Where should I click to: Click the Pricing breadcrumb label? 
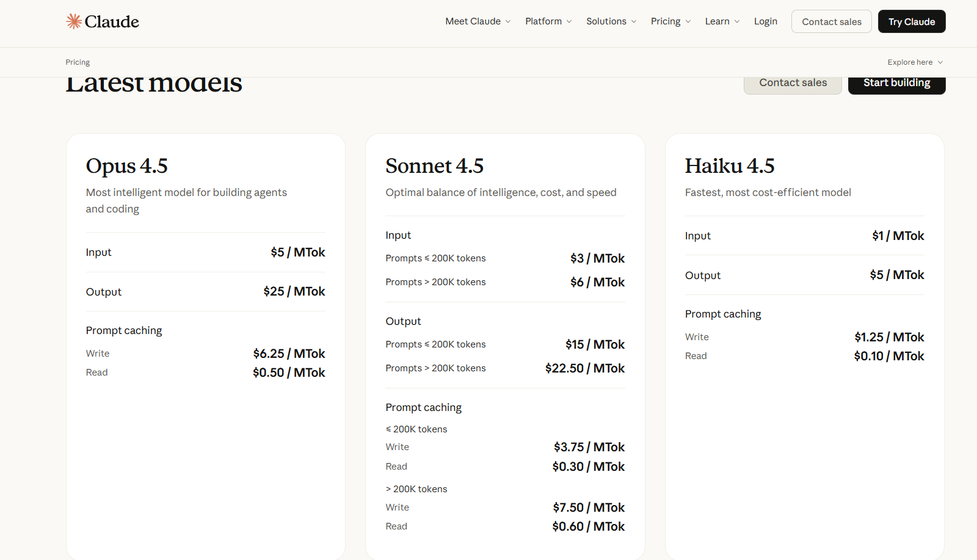(x=78, y=62)
